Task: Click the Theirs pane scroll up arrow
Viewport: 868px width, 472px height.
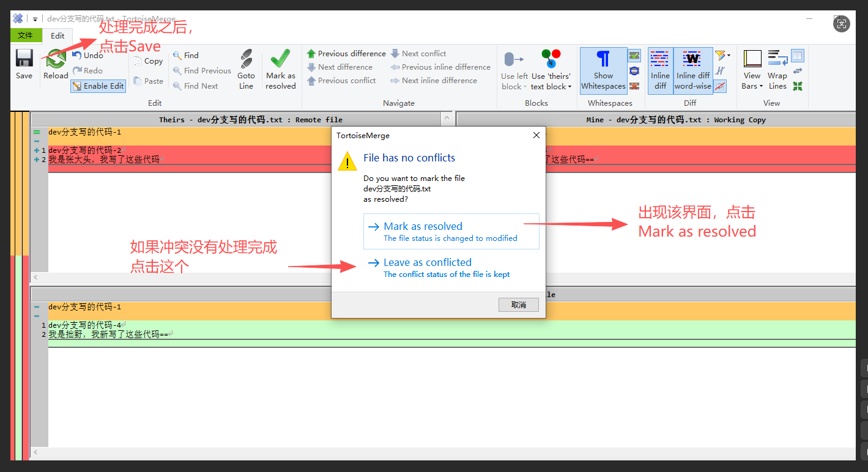Action: coord(448,118)
